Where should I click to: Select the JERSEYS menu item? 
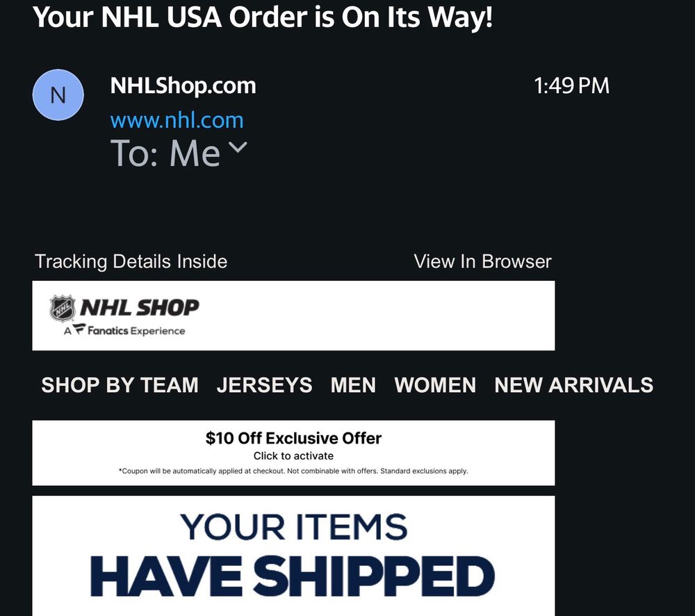[x=264, y=385]
